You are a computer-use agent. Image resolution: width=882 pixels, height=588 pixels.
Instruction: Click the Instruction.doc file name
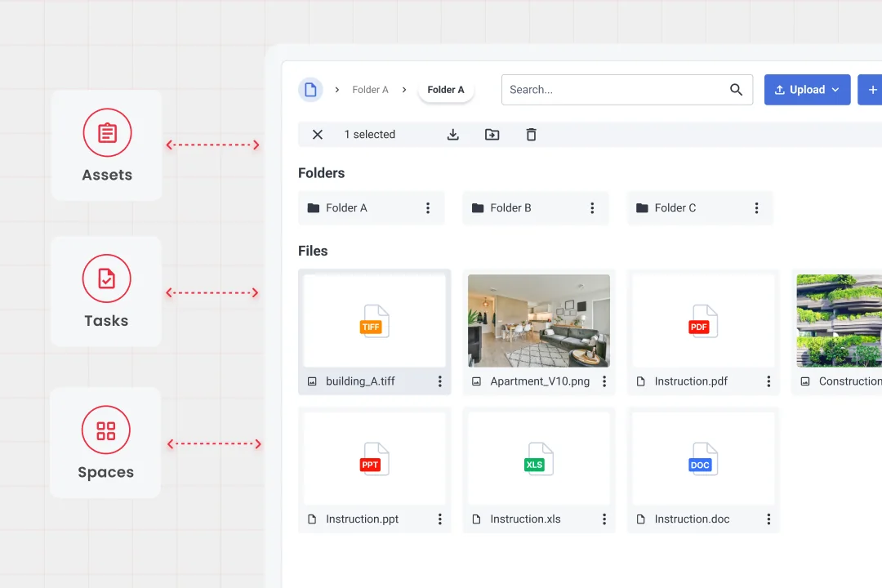(x=692, y=519)
